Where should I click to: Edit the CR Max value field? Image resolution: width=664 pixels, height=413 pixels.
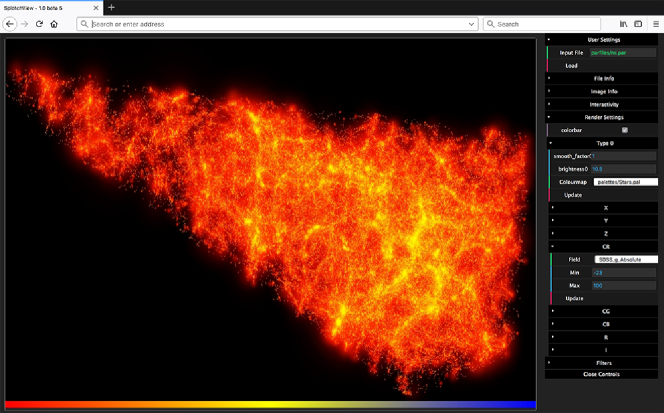point(624,285)
